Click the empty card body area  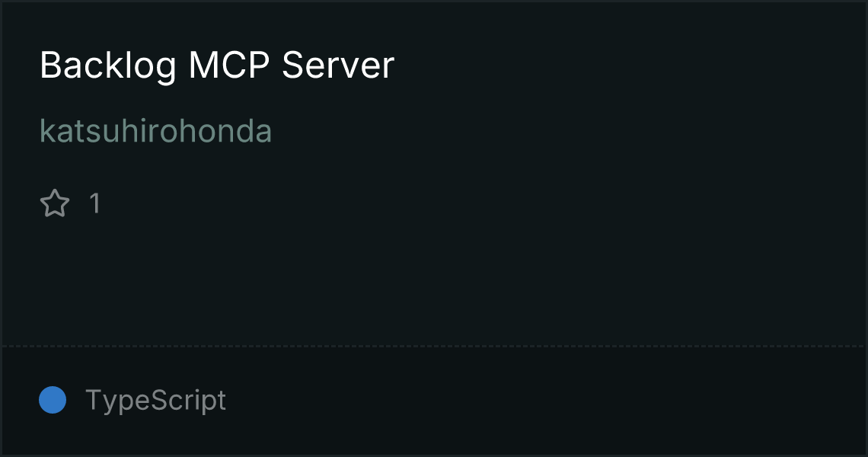click(x=434, y=277)
